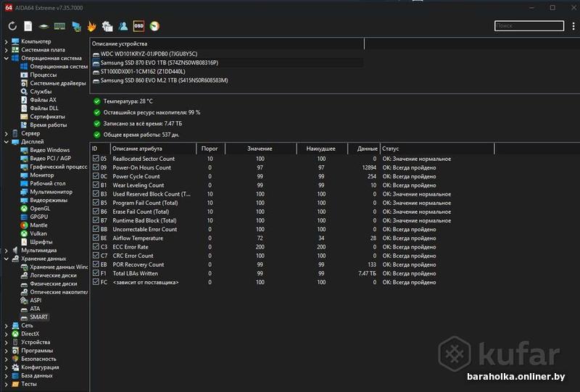Click the Поиск search field
This screenshot has height=392, width=580.
tap(529, 26)
